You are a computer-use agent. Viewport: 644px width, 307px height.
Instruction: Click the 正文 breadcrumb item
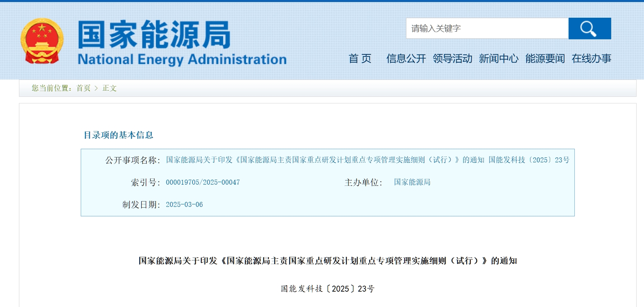[x=110, y=88]
